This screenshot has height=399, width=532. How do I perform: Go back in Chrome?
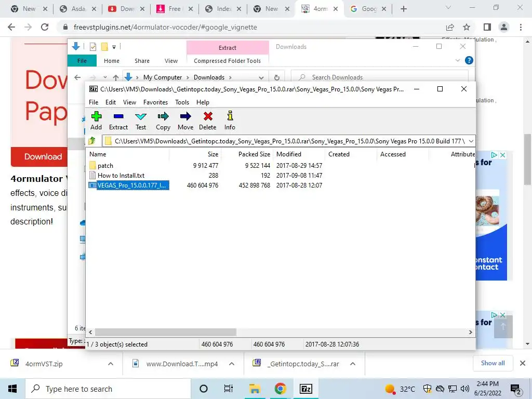[x=11, y=27]
